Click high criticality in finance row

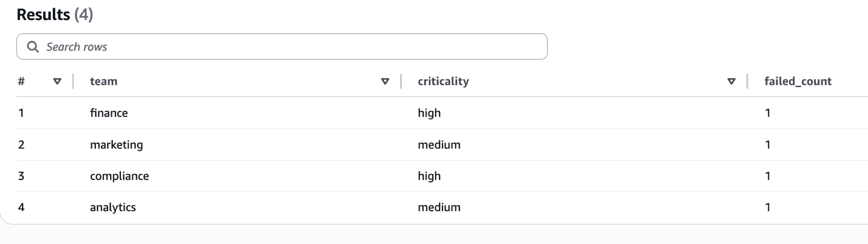click(429, 113)
